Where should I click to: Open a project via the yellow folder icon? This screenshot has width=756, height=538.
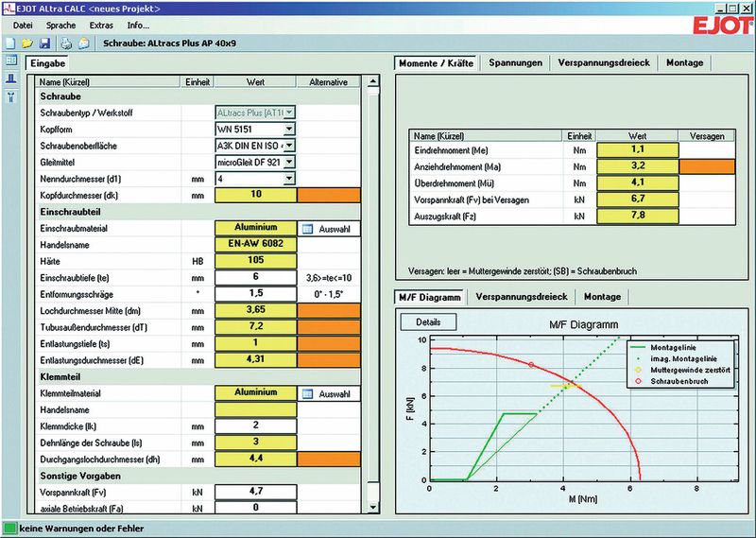point(27,43)
